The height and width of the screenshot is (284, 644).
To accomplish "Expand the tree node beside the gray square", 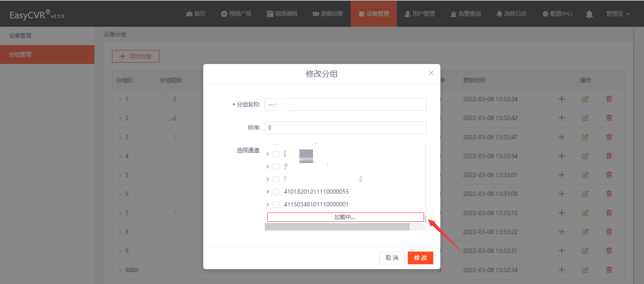I will point(268,154).
